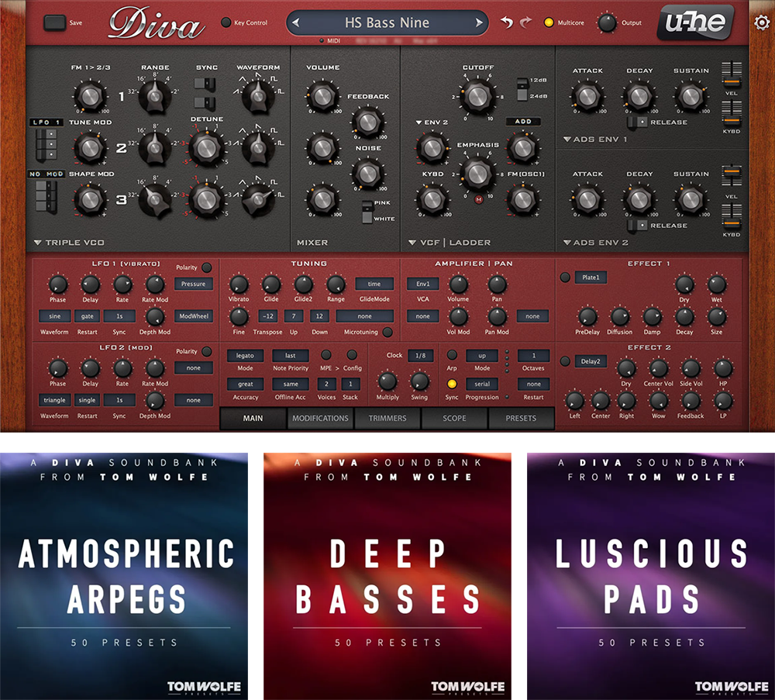
Task: Click the mixer Feedback knob
Action: pos(367,122)
